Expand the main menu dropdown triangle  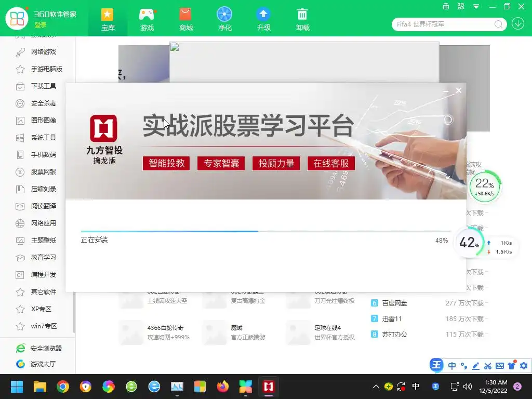click(x=476, y=6)
